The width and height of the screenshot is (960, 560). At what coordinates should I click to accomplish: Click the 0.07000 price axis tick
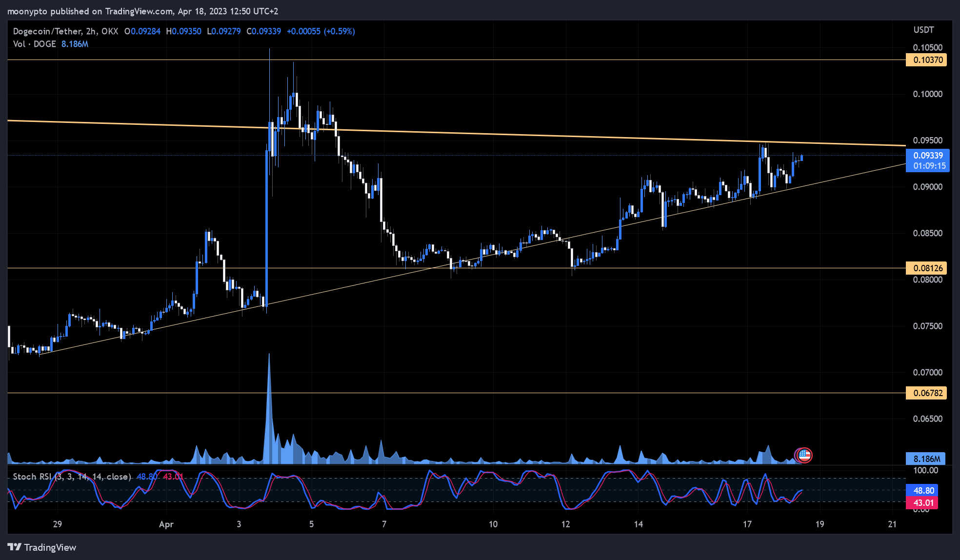[x=928, y=372]
